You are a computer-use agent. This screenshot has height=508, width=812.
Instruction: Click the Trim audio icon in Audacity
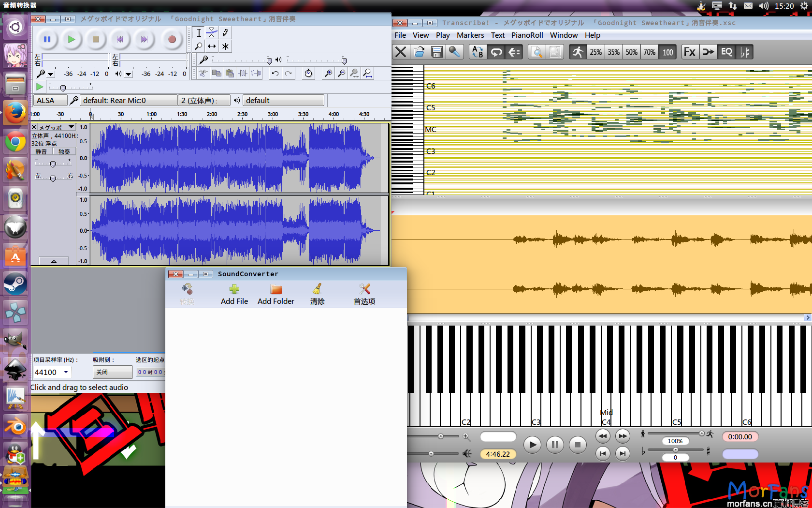[243, 73]
